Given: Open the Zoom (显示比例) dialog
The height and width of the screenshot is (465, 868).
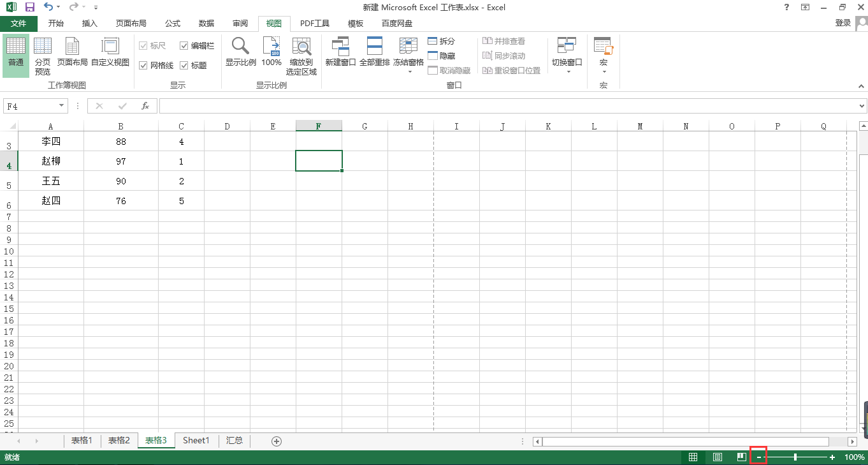Looking at the screenshot, I should click(x=241, y=52).
